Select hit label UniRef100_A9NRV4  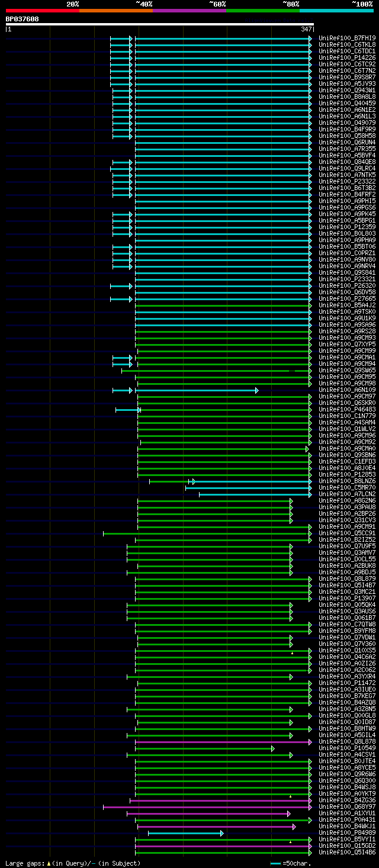click(x=347, y=266)
